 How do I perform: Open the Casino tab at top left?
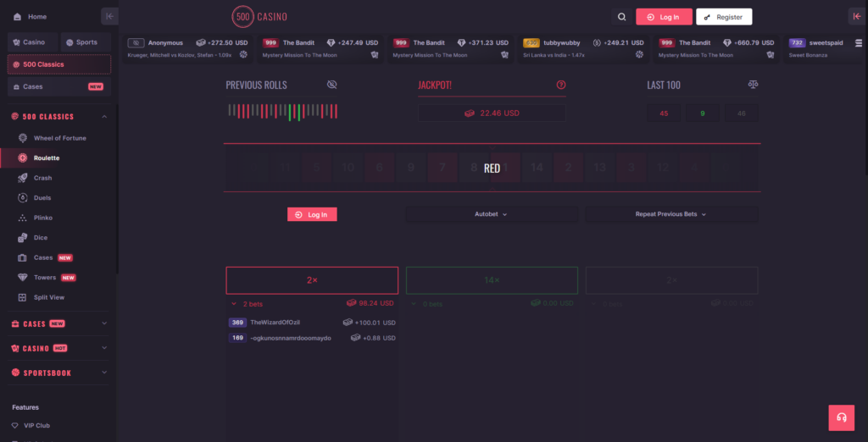[x=33, y=42]
